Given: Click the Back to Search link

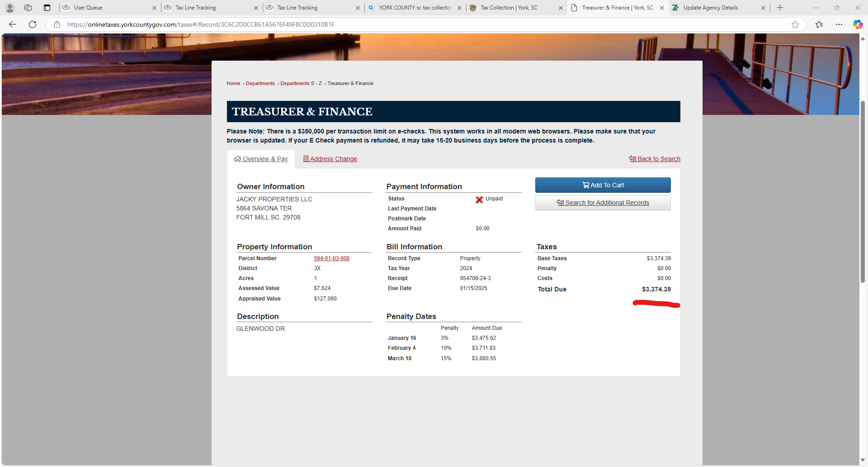Looking at the screenshot, I should (x=655, y=159).
